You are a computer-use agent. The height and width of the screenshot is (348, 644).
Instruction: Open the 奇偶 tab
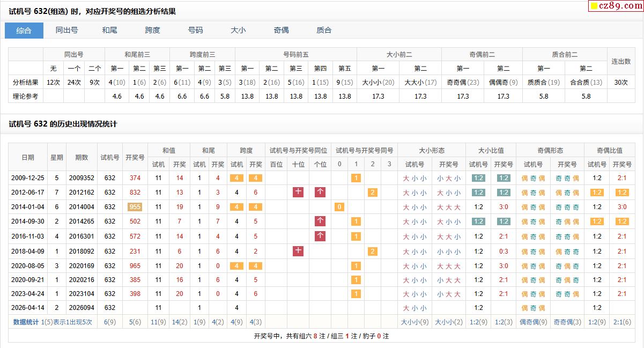[281, 31]
